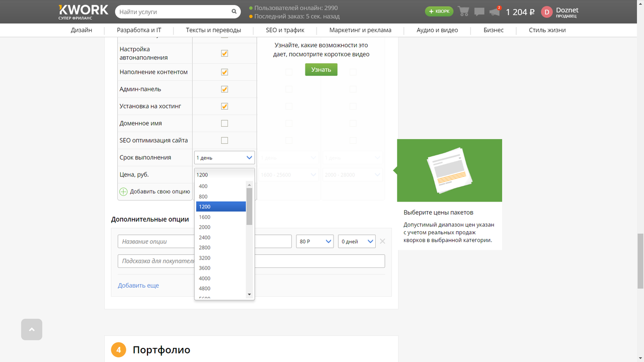Click the Doznet username
Image resolution: width=644 pixels, height=362 pixels.
(568, 10)
